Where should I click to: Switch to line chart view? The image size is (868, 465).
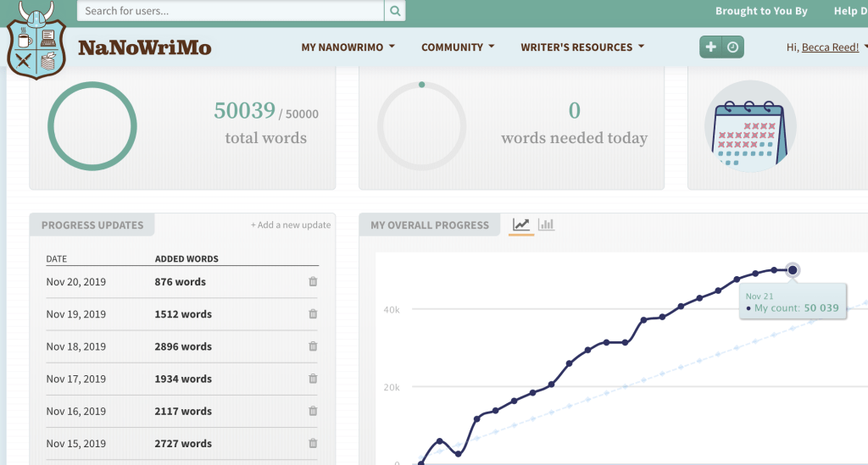click(x=521, y=224)
